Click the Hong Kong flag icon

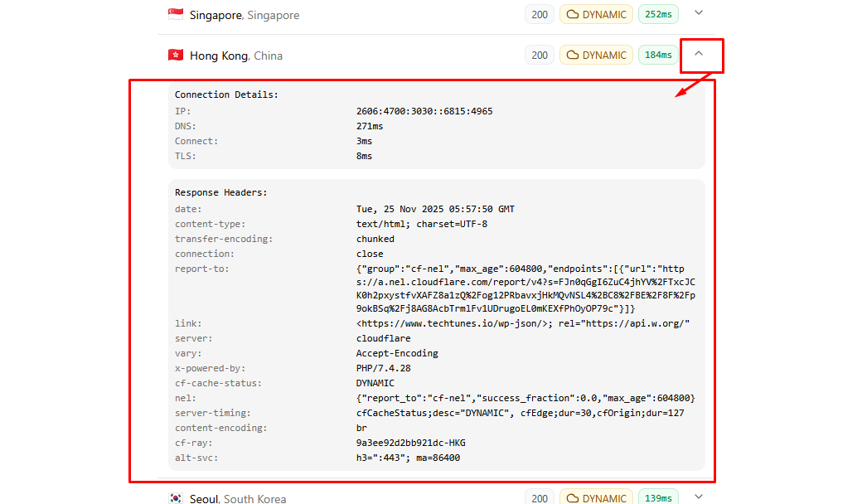[x=176, y=55]
